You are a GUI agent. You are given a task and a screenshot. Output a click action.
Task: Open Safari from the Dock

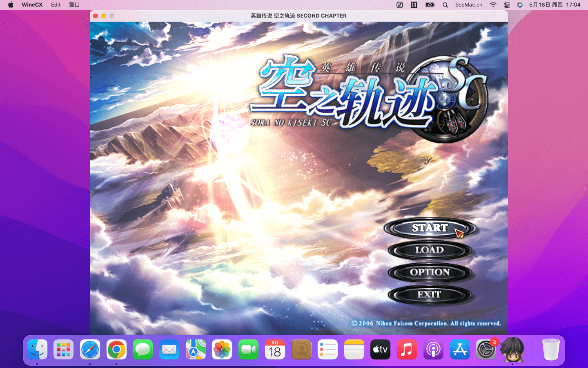(90, 350)
